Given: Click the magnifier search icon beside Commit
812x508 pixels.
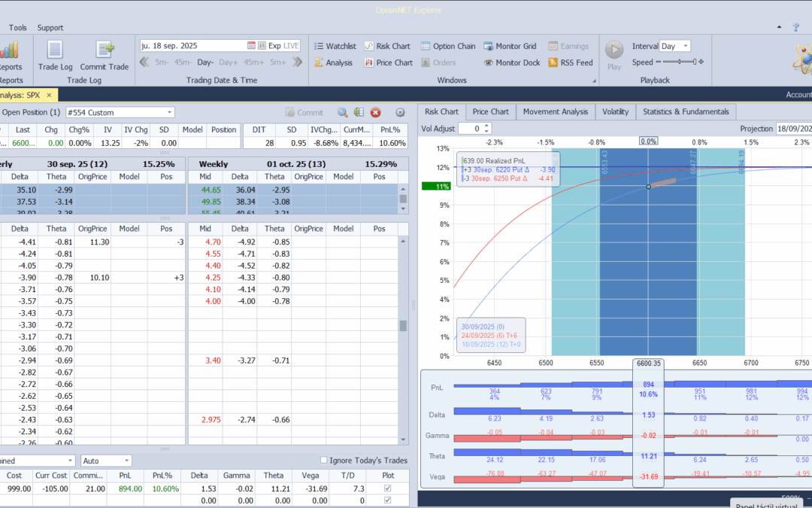Looking at the screenshot, I should pyautogui.click(x=342, y=112).
